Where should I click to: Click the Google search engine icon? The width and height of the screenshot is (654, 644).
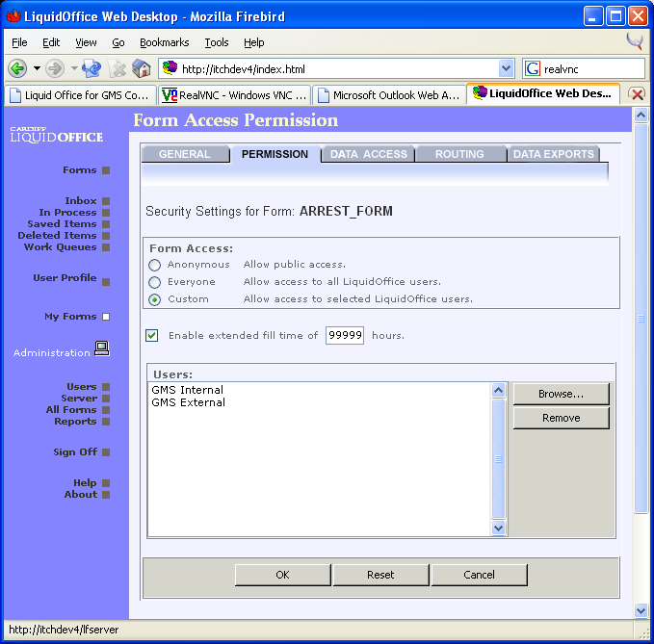coord(533,68)
